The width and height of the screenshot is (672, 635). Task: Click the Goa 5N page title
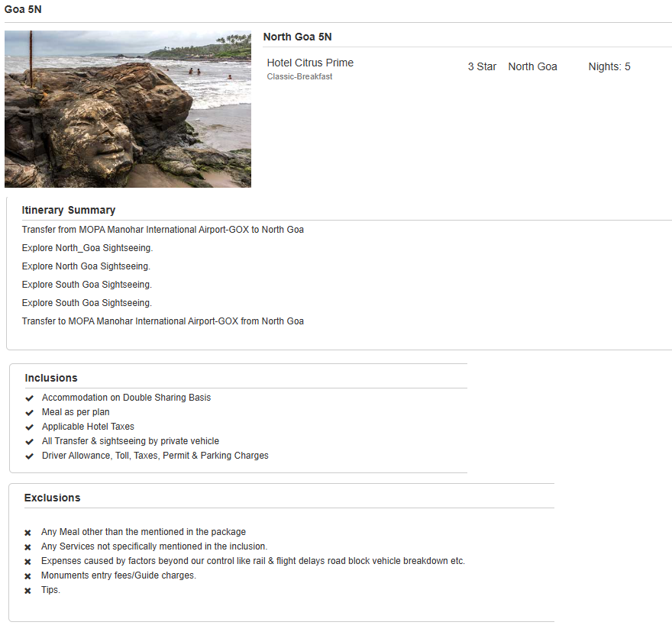click(23, 9)
